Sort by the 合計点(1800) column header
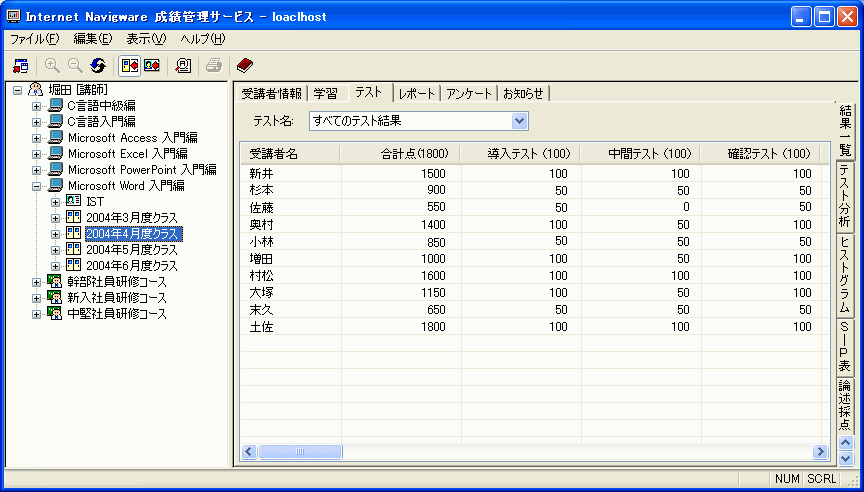Screen dimensions: 864x492 (400, 154)
